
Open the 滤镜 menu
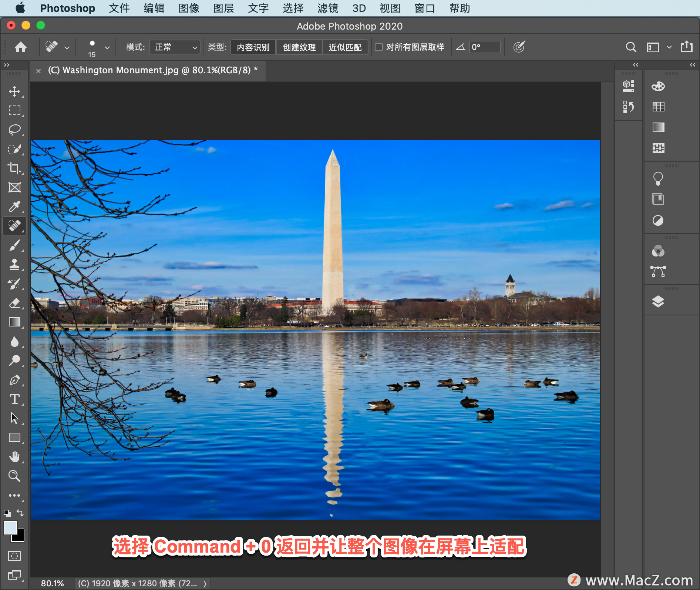coord(328,8)
